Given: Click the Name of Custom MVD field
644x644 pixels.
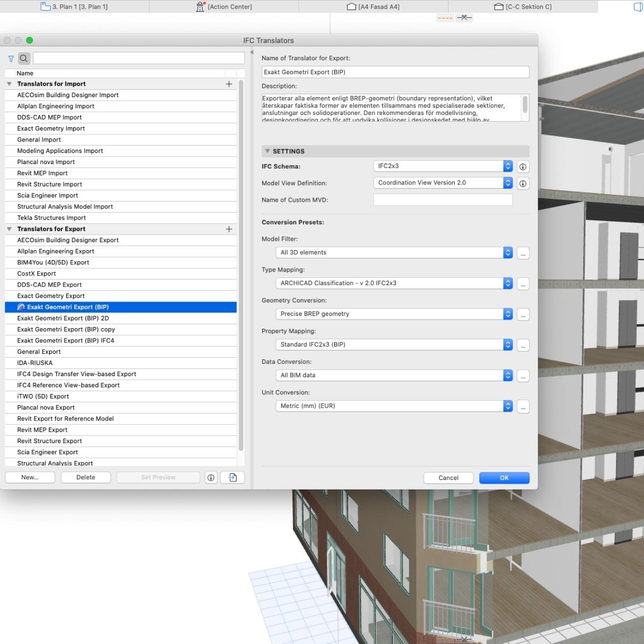Looking at the screenshot, I should point(443,200).
